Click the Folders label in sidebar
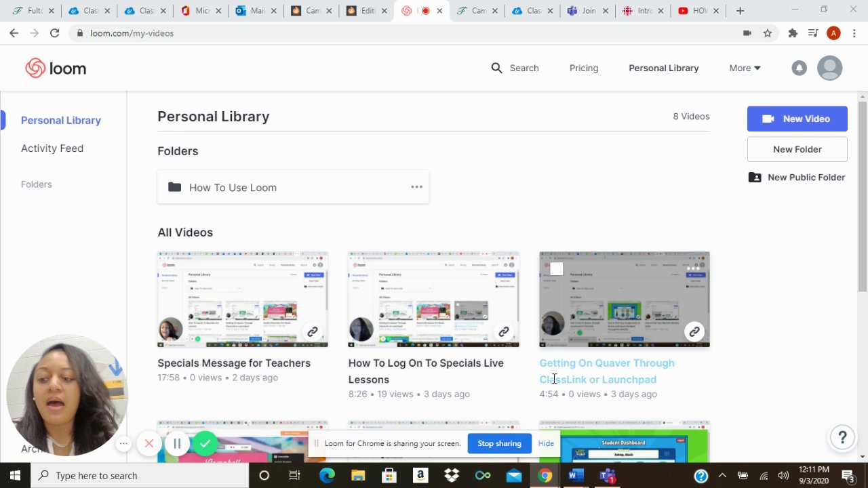Image resolution: width=868 pixels, height=488 pixels. click(x=36, y=184)
